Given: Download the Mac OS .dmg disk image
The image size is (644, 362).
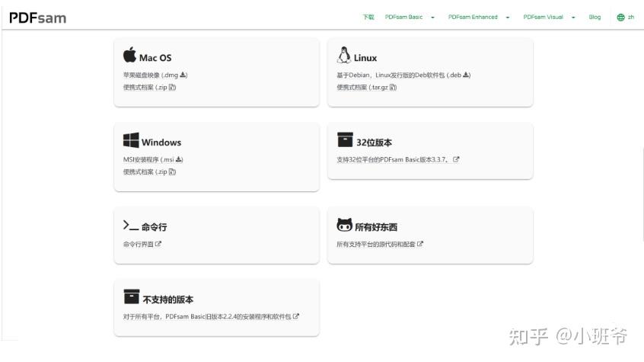Looking at the screenshot, I should pos(155,75).
